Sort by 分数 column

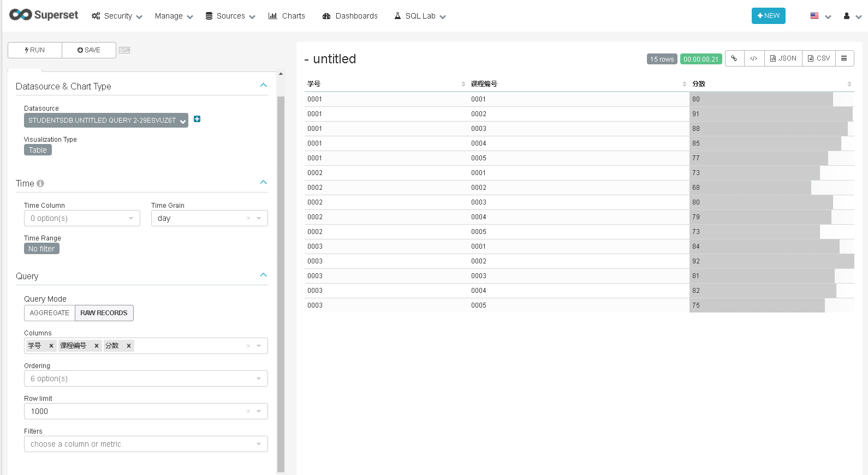(x=772, y=84)
